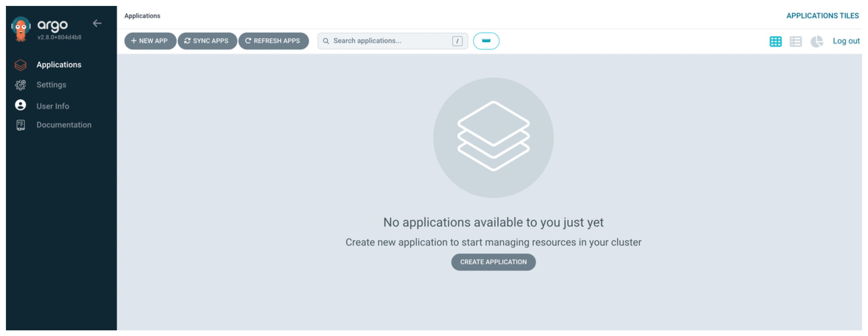Collapse the sidebar with the back arrow
The image size is (868, 336).
point(97,23)
